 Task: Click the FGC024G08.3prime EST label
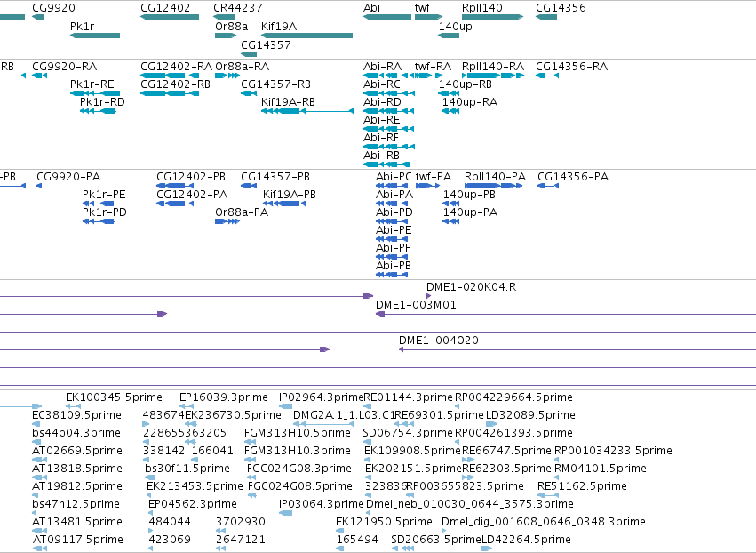(x=299, y=469)
